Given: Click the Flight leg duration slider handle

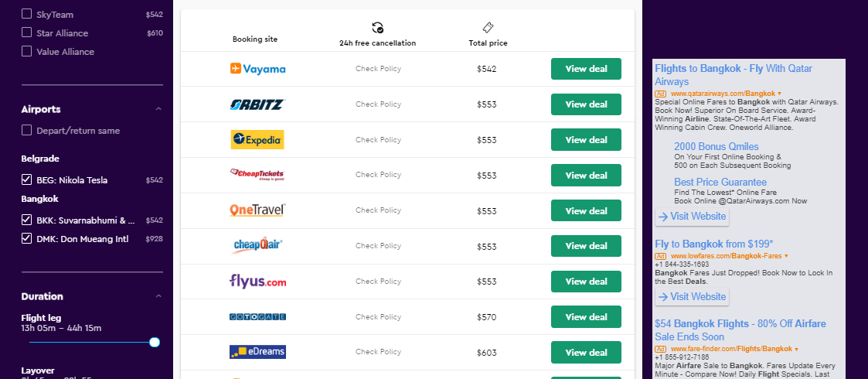Looking at the screenshot, I should 155,343.
